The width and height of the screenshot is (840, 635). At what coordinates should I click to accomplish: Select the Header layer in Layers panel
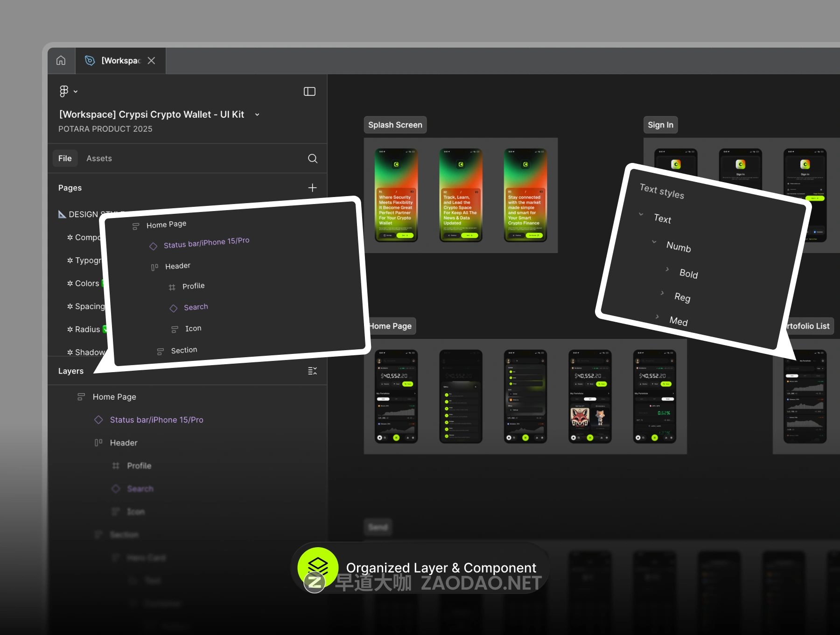pyautogui.click(x=124, y=443)
